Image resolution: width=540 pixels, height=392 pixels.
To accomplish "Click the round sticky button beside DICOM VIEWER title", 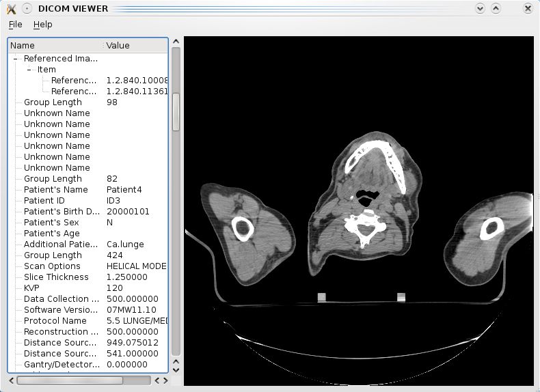I will [27, 9].
